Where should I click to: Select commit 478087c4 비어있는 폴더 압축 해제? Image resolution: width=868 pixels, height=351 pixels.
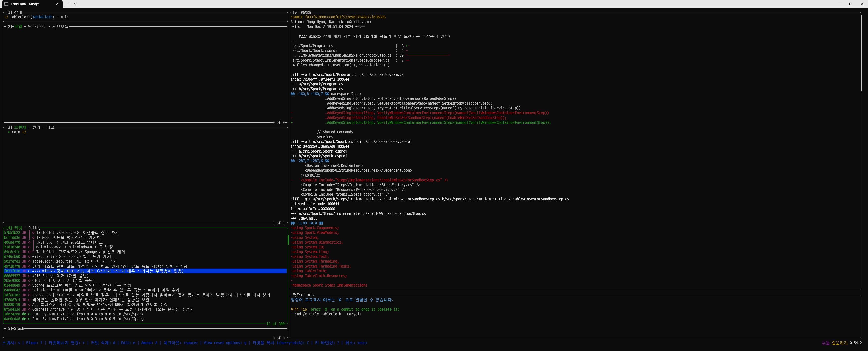coord(145,300)
